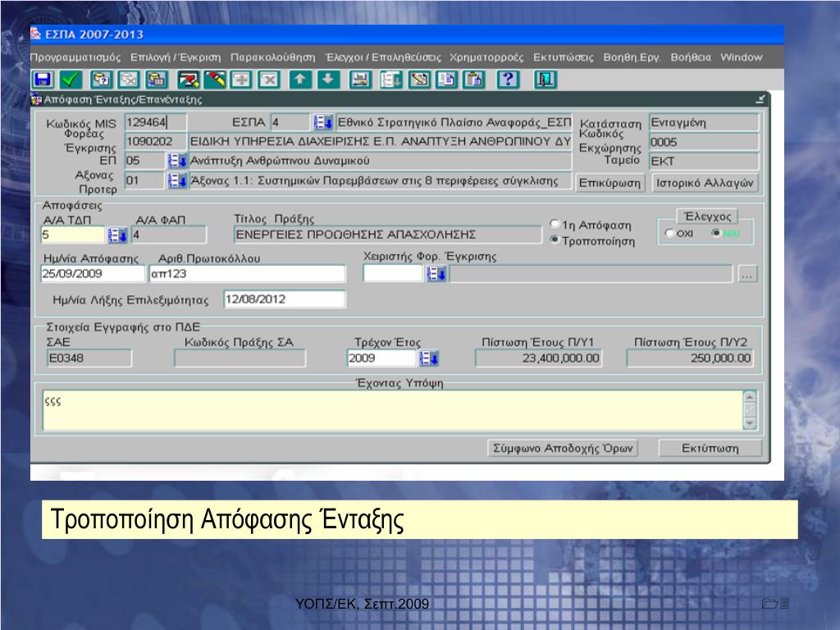Click the Ημ/νία Απόφασης field 25/09/2009
The height and width of the screenshot is (630, 840).
pos(93,274)
